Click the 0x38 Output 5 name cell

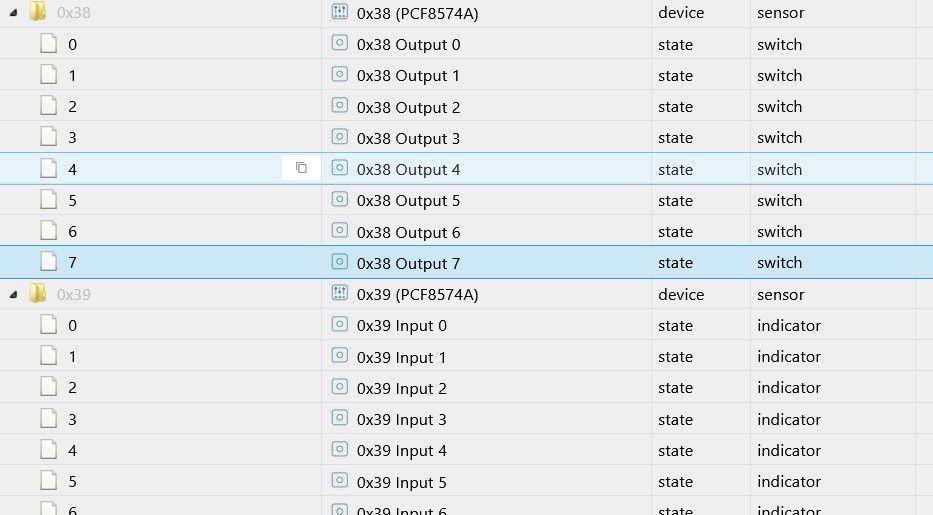coord(408,200)
